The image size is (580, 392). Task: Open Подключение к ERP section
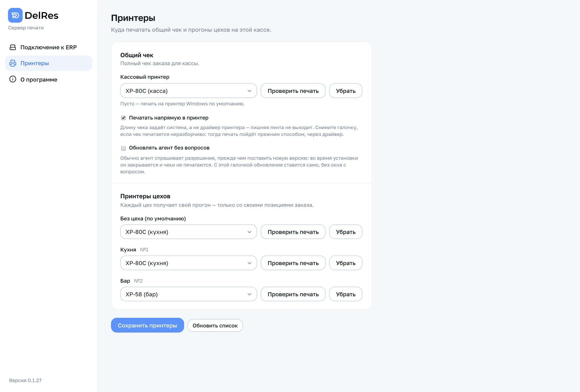point(49,47)
